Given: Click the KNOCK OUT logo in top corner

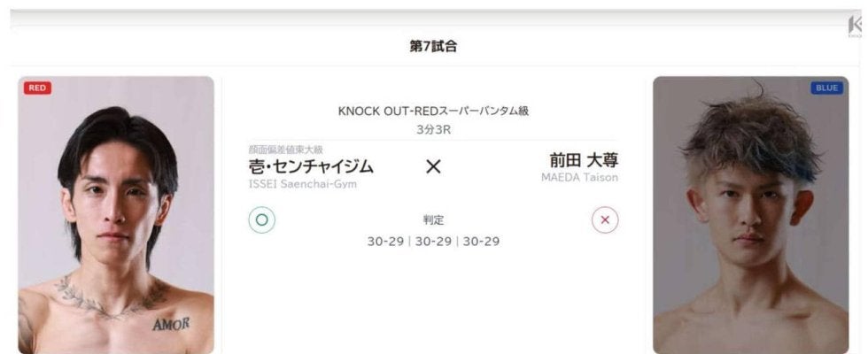Looking at the screenshot, I should [x=856, y=27].
